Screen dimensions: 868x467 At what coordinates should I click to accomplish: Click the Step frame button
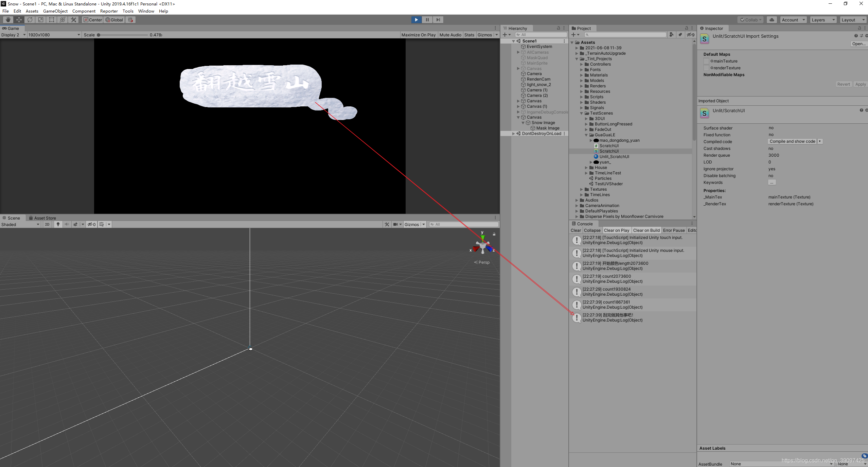tap(438, 20)
